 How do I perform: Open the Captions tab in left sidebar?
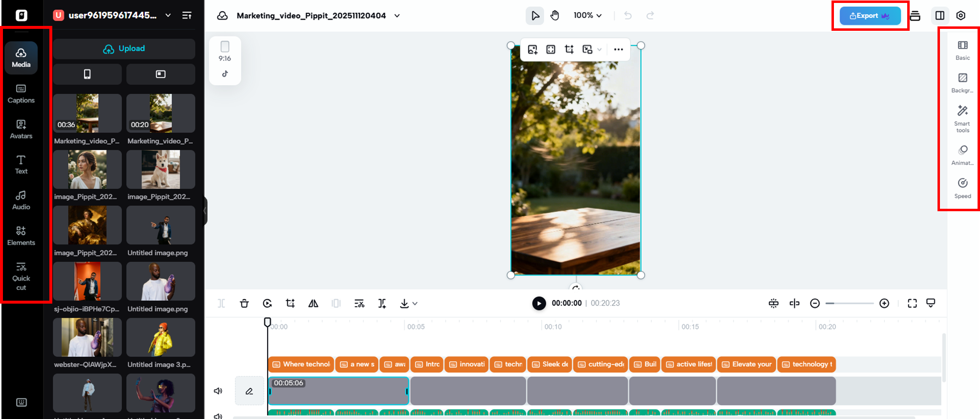[21, 94]
